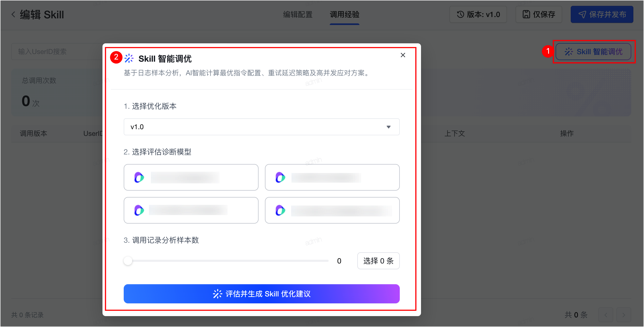Switch to the 编辑配置 tab
Screen dimensions: 644x327
pos(298,14)
